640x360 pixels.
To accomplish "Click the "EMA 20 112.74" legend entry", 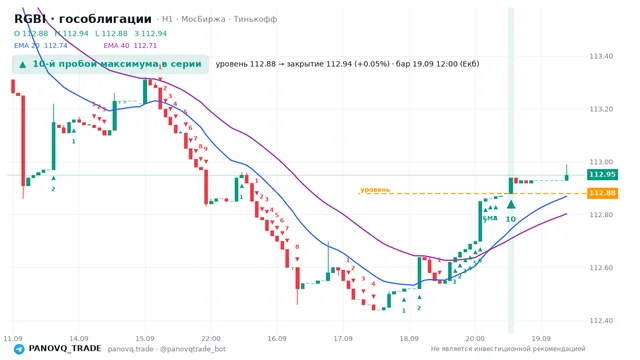I will pyautogui.click(x=41, y=46).
